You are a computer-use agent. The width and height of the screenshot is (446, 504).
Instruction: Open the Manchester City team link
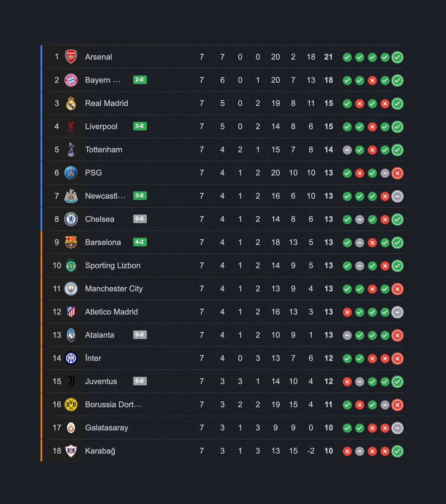tap(114, 289)
